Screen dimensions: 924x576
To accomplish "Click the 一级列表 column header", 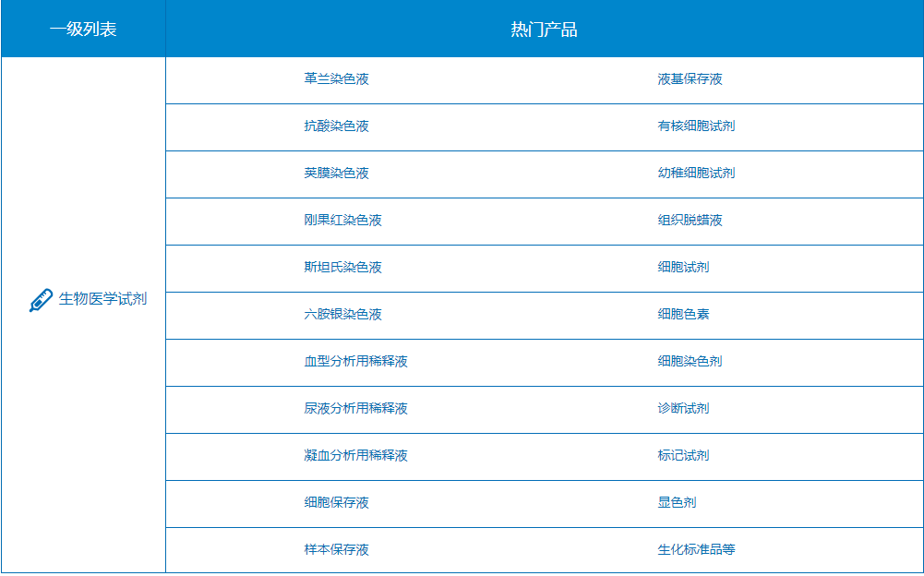I will pos(83,30).
